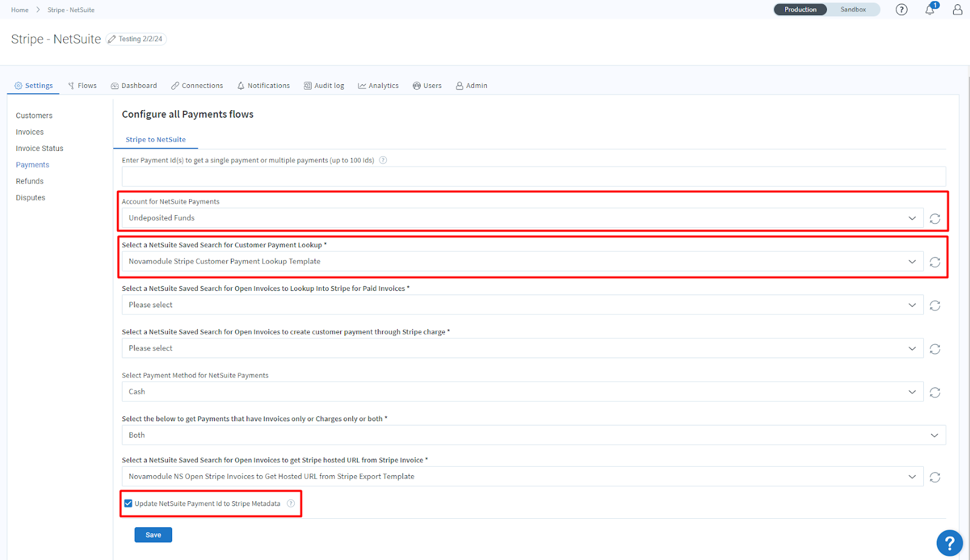Open the Notifications tab
Viewport: 970px width, 560px height.
[x=264, y=86]
